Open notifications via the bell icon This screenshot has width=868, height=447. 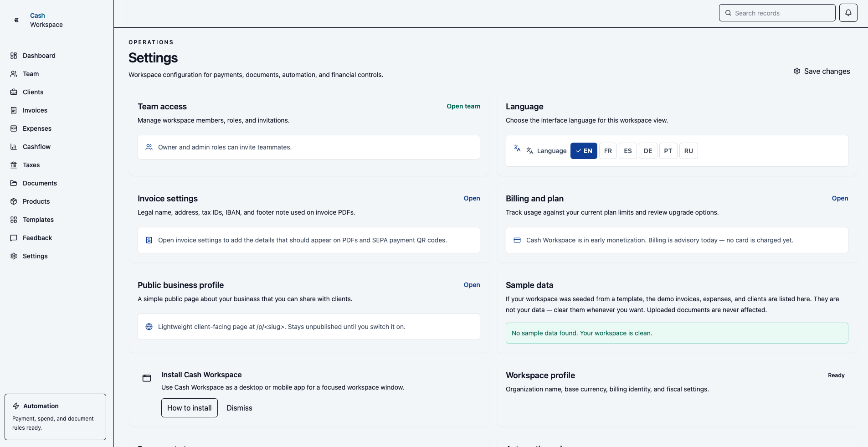pyautogui.click(x=848, y=13)
